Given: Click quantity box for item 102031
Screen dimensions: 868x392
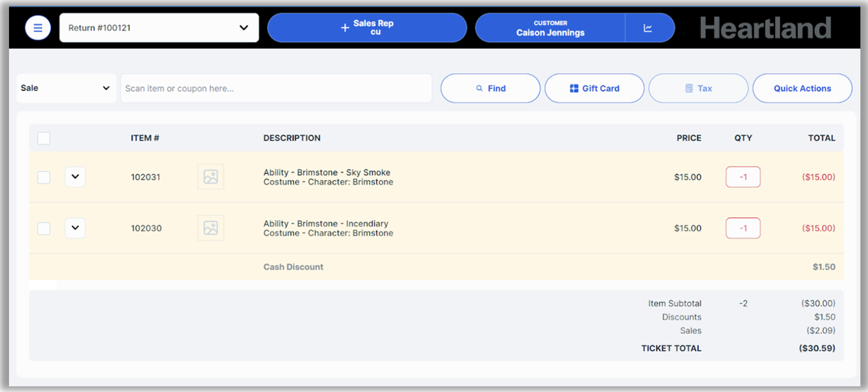Looking at the screenshot, I should coord(743,177).
